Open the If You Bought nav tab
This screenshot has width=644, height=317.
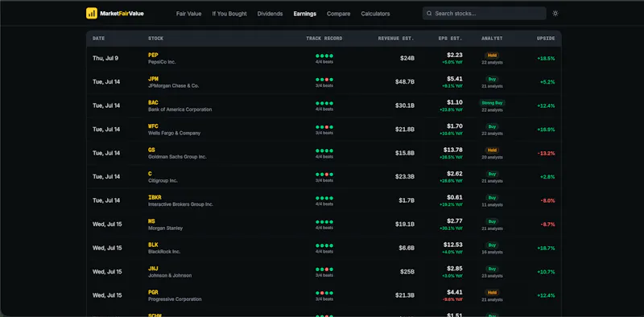[x=229, y=14]
